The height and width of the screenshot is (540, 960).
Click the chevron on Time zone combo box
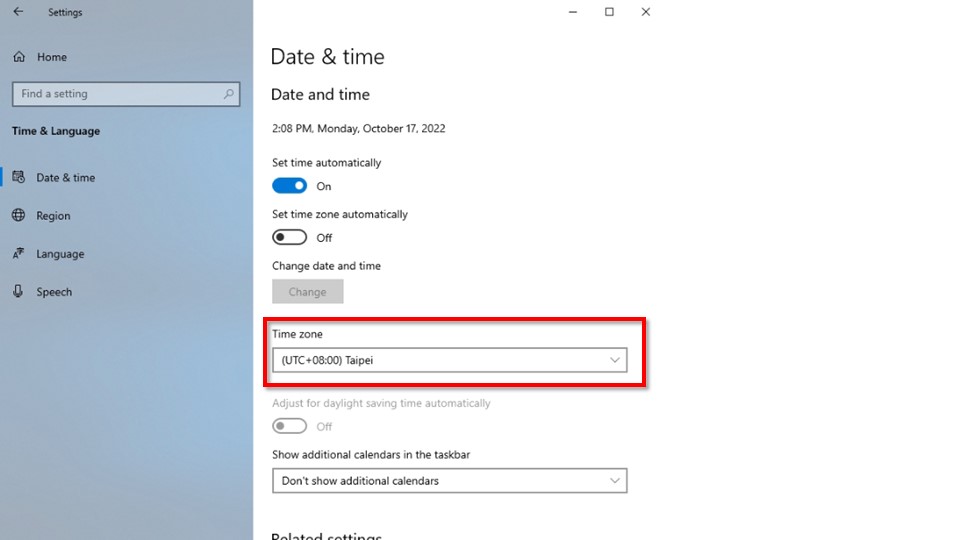coord(615,360)
